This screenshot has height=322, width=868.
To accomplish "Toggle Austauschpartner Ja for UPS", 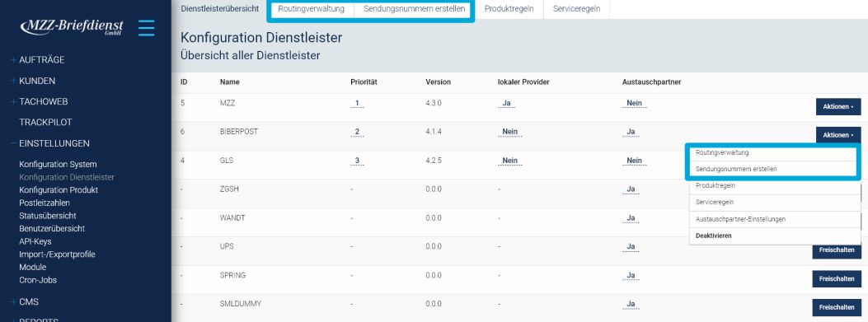I will [631, 247].
